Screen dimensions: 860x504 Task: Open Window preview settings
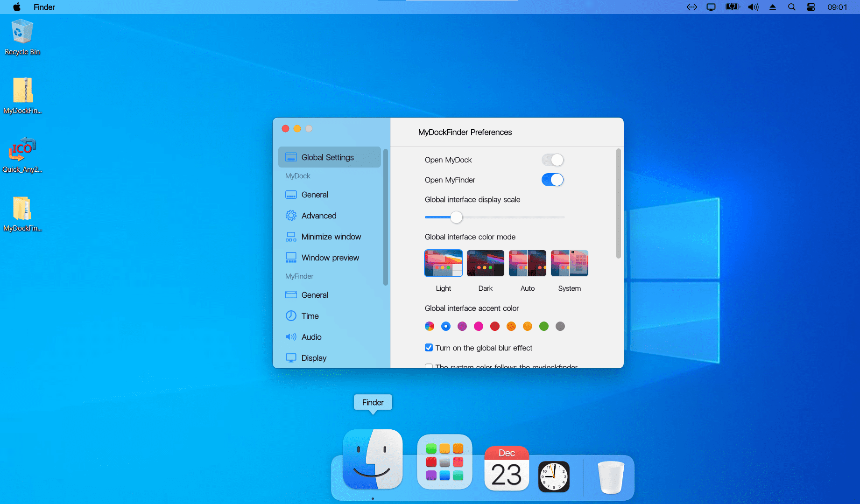(x=330, y=258)
